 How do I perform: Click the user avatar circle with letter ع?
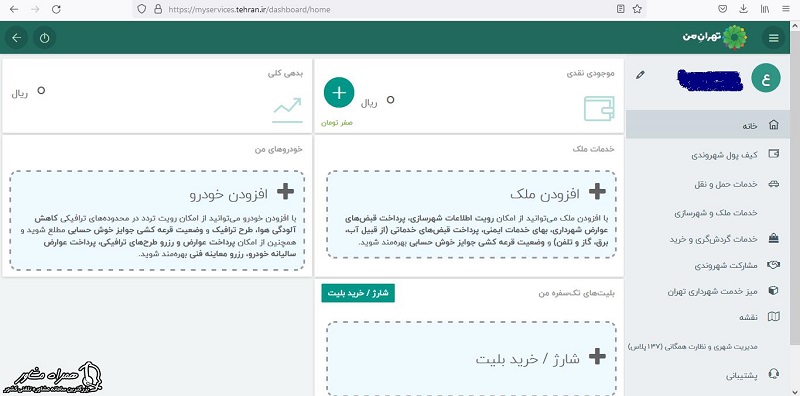(766, 78)
